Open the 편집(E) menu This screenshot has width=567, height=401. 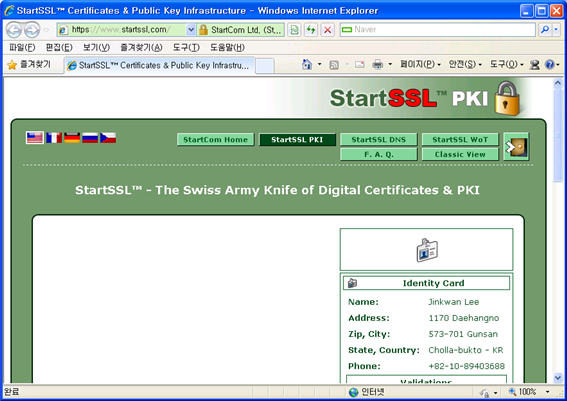[59, 47]
